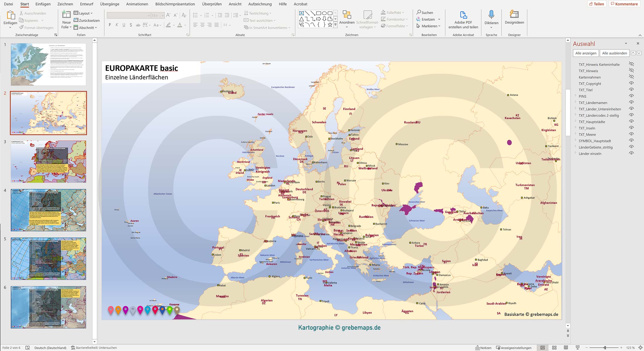Apply bold formatting with F icon
The image size is (644, 351).
click(110, 25)
